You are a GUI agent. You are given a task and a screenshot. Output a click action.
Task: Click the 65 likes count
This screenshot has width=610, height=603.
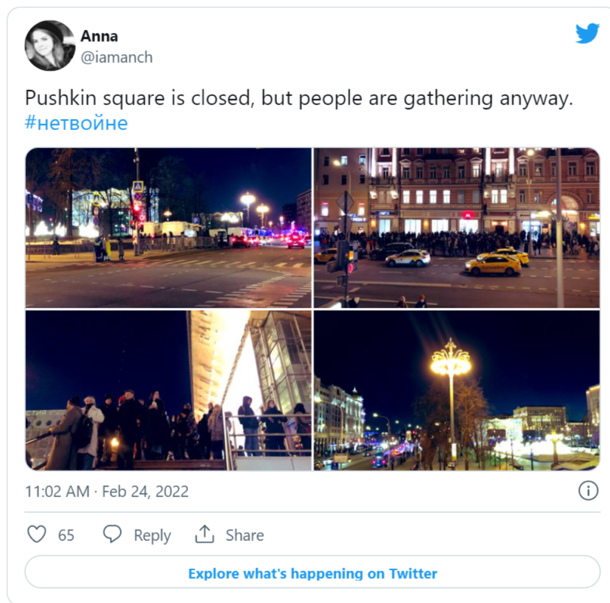point(66,535)
